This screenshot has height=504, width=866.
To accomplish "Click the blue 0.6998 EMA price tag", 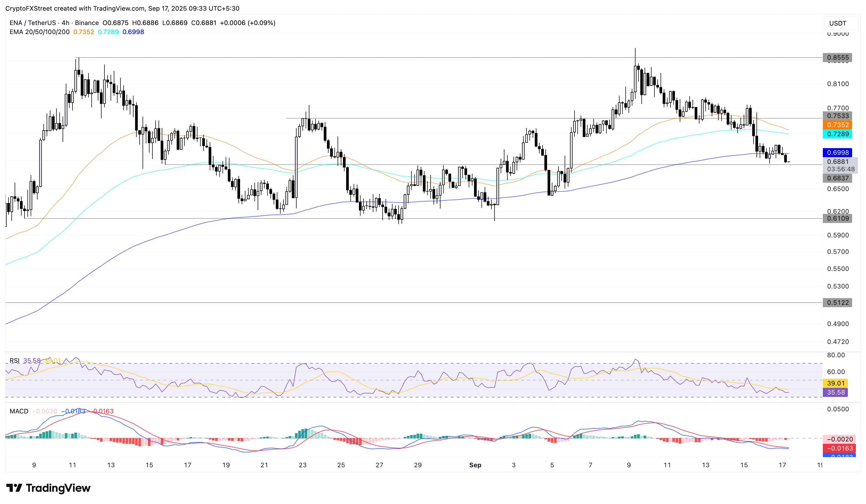I will 837,153.
